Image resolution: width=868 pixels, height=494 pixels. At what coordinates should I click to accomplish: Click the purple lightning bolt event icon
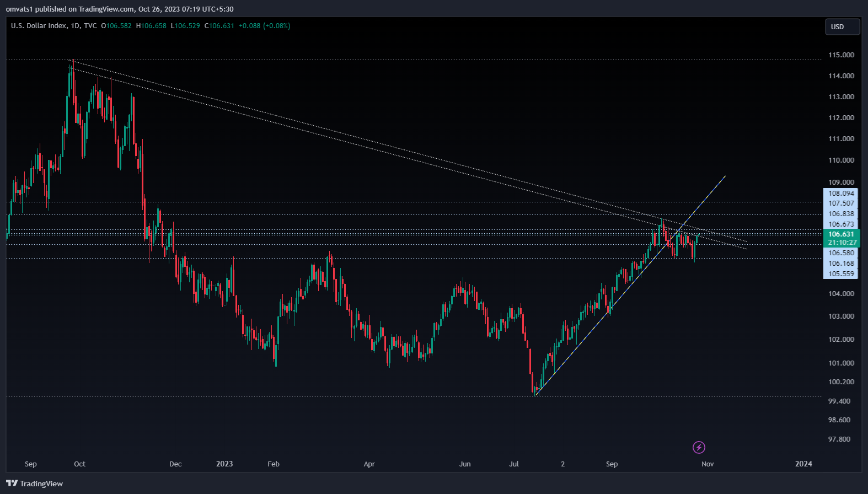(x=699, y=447)
